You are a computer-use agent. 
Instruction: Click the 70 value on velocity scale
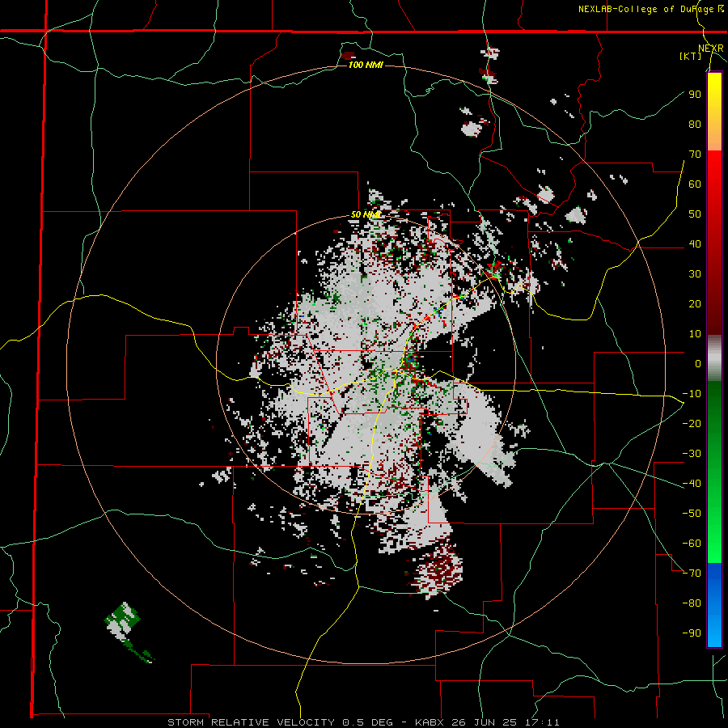coord(695,154)
